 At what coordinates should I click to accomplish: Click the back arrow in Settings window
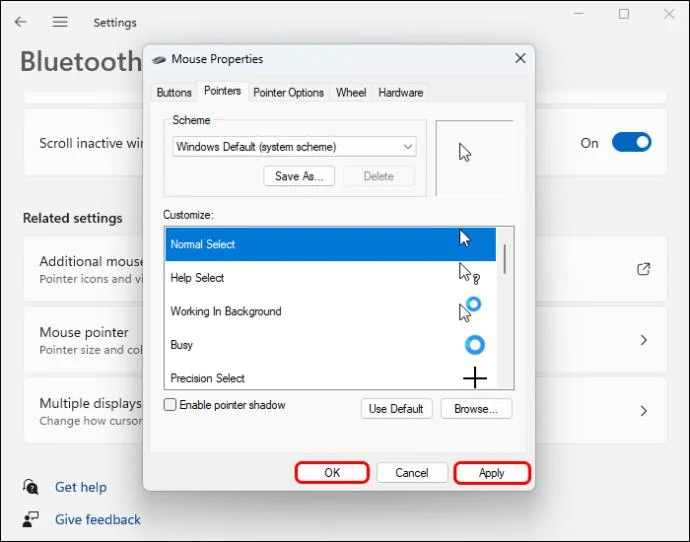tap(21, 22)
